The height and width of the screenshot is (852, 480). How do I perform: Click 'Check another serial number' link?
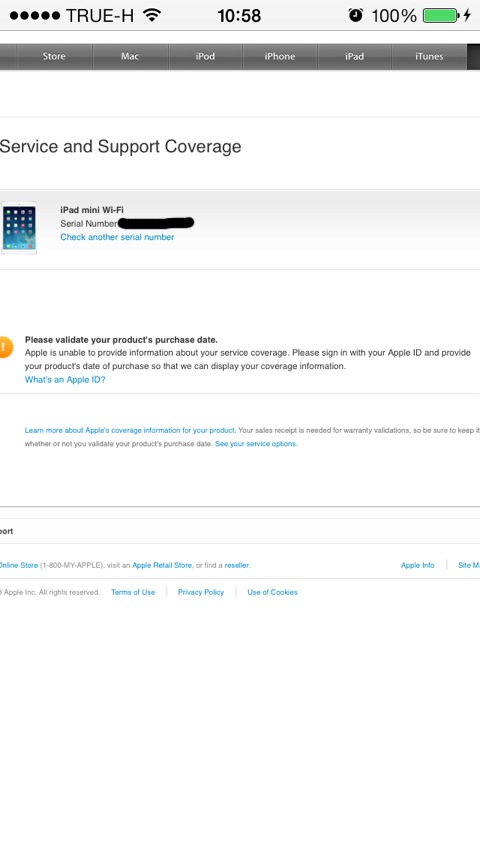click(117, 237)
